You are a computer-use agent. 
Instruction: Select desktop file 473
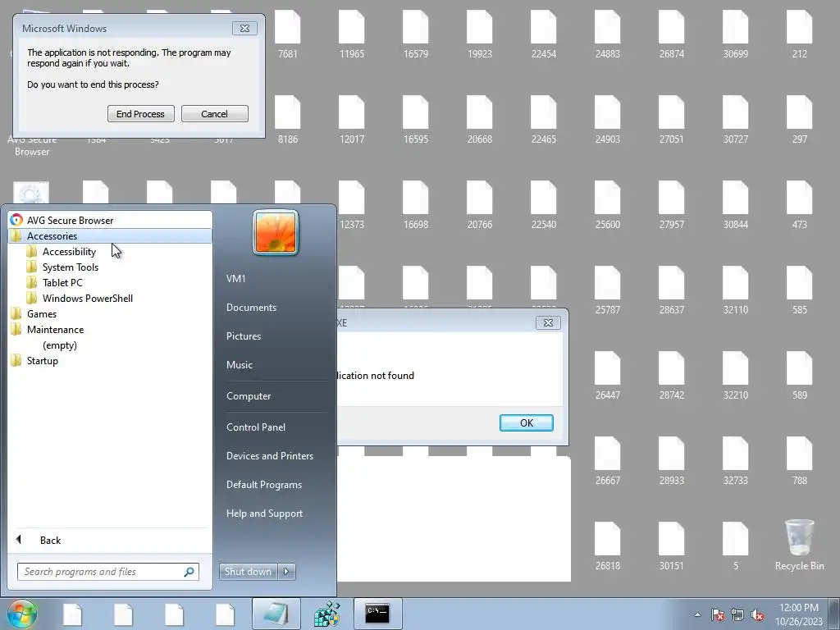click(799, 205)
